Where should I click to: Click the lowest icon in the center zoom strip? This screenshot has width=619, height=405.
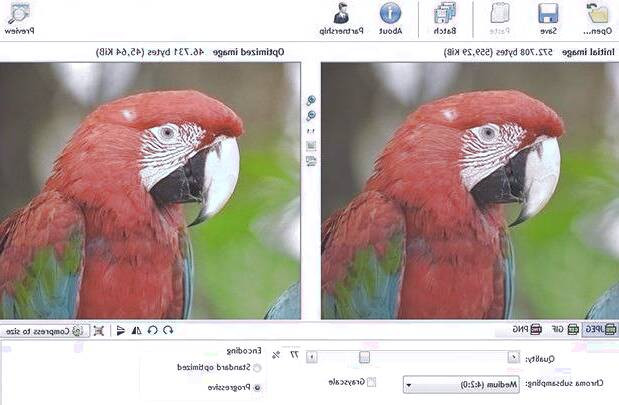[x=311, y=161]
